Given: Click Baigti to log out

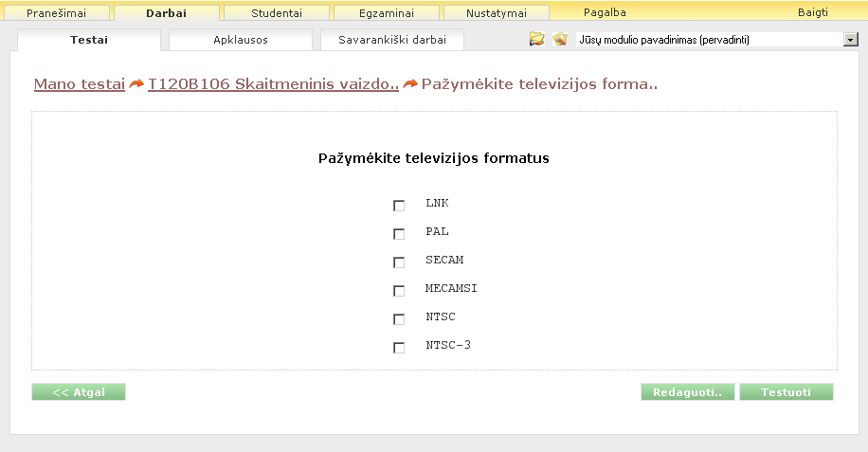Looking at the screenshot, I should tap(813, 12).
